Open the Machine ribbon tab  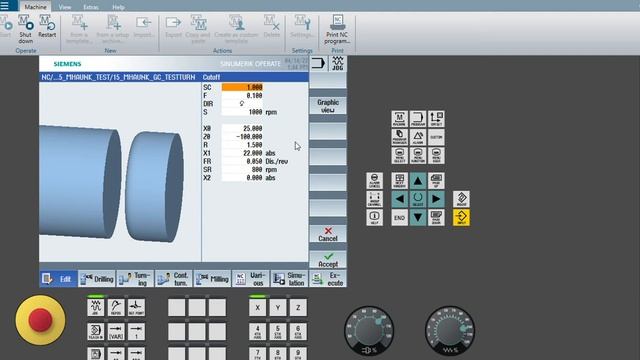click(36, 7)
